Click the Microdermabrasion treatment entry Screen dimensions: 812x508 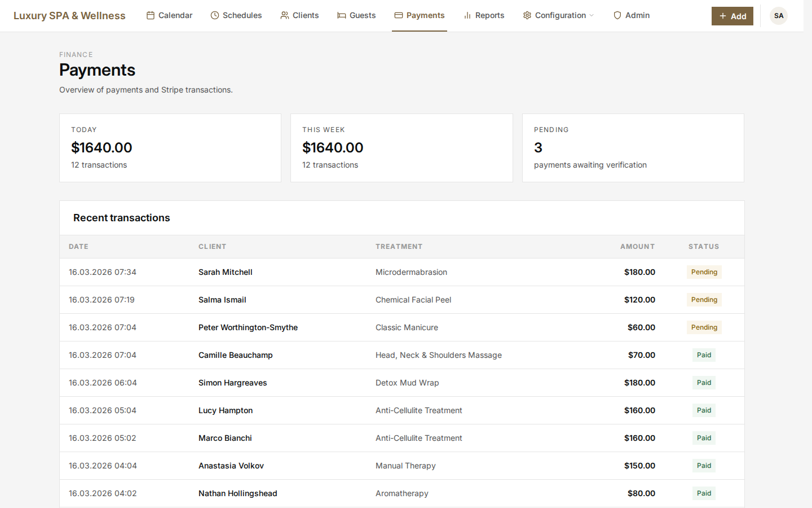[411, 271]
